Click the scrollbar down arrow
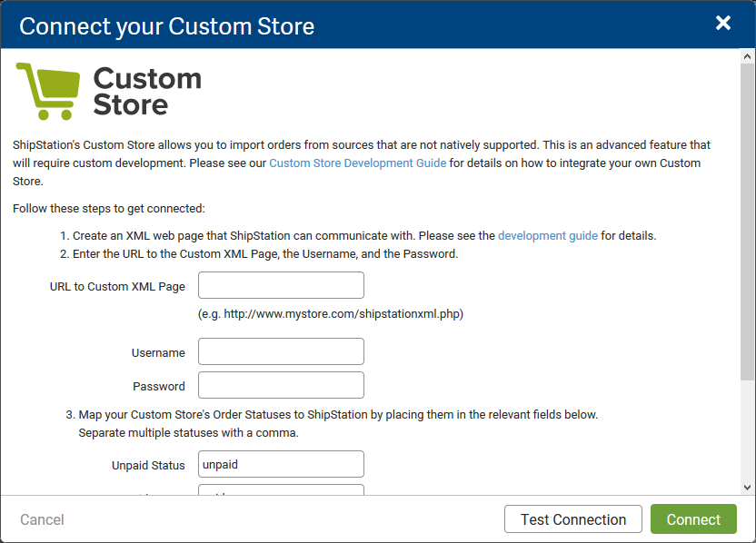This screenshot has height=543, width=756. [745, 487]
